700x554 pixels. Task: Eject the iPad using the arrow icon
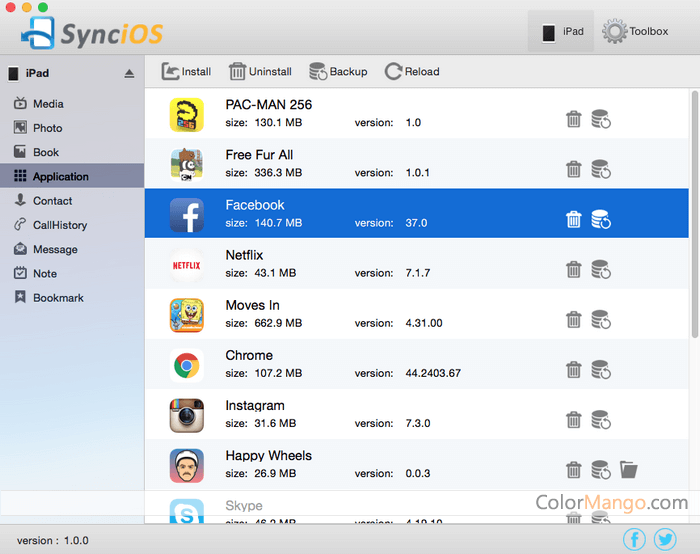click(x=129, y=74)
